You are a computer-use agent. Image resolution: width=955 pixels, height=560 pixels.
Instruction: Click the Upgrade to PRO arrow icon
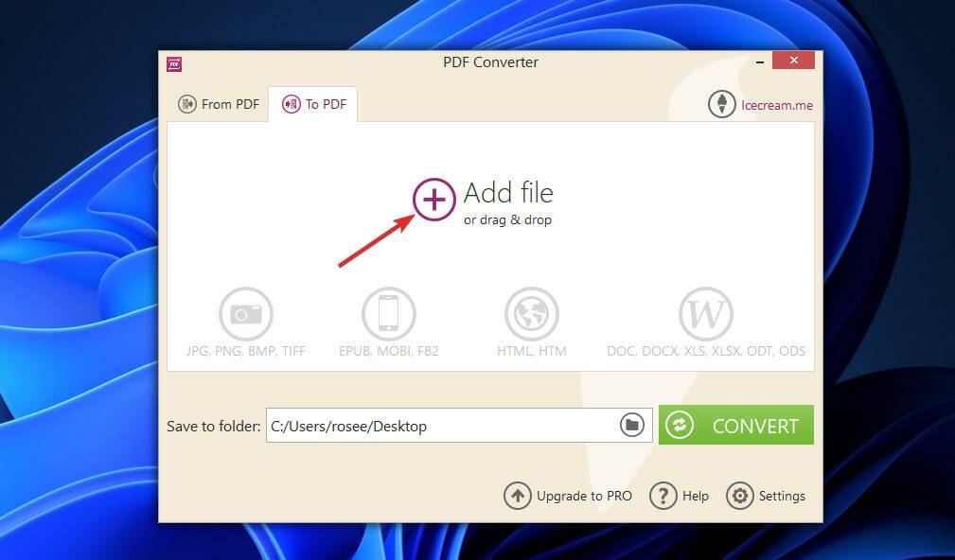517,496
